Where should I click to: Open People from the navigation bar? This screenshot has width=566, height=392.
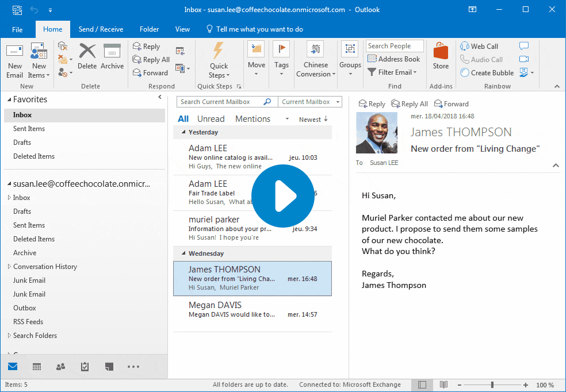pos(60,367)
